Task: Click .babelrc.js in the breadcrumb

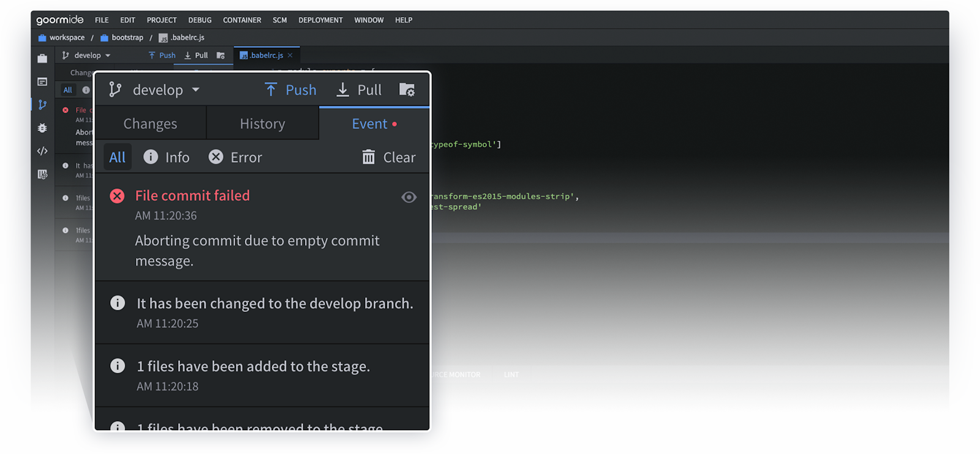Action: pos(181,37)
